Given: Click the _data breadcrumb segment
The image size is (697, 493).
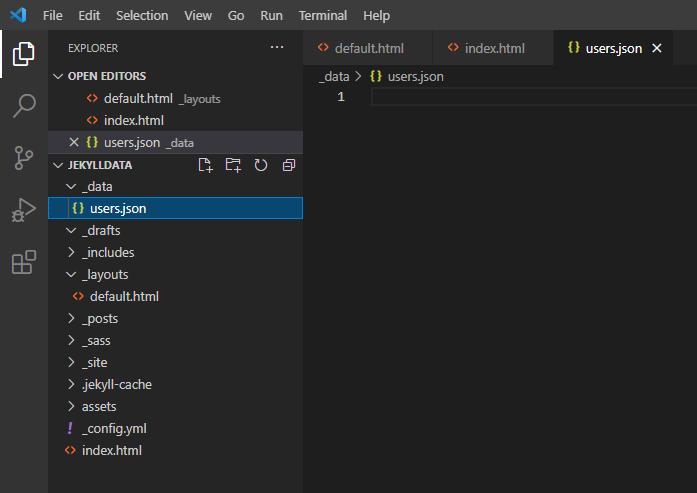Looking at the screenshot, I should [334, 76].
